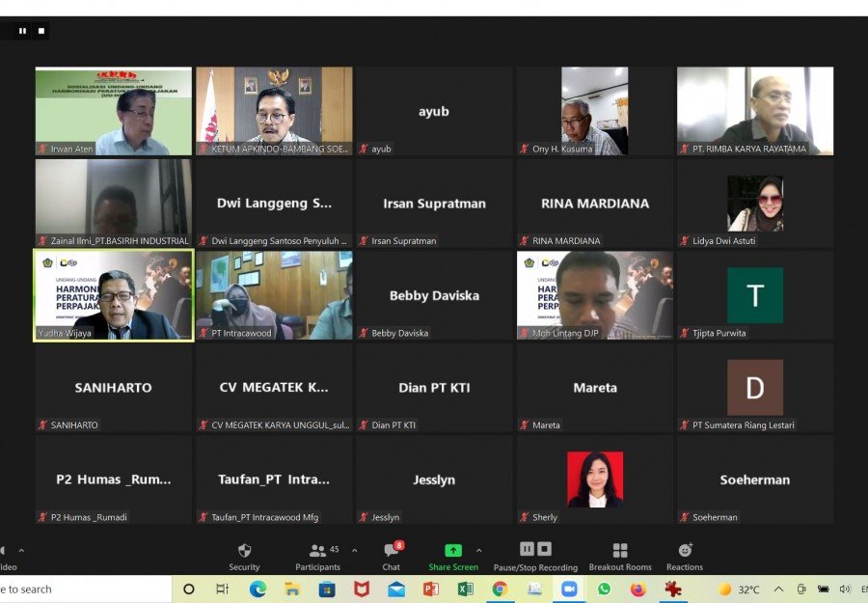Viewport: 868px width, 603px height.
Task: Click the muted mic icon beside Mareta's name
Action: 524,425
